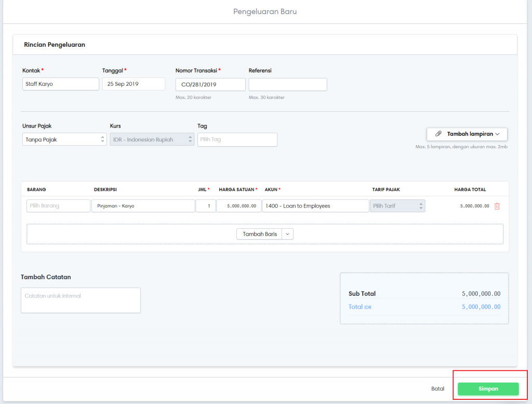Open the Tambah Baris dropdown arrow
This screenshot has height=404, width=532.
(x=288, y=234)
